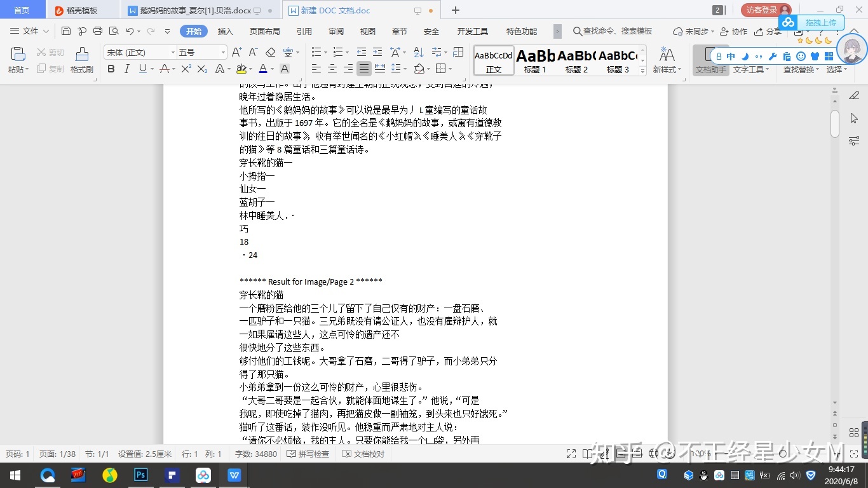
Task: Click the drag-to-upload (拖拽上传) button
Action: click(x=813, y=23)
